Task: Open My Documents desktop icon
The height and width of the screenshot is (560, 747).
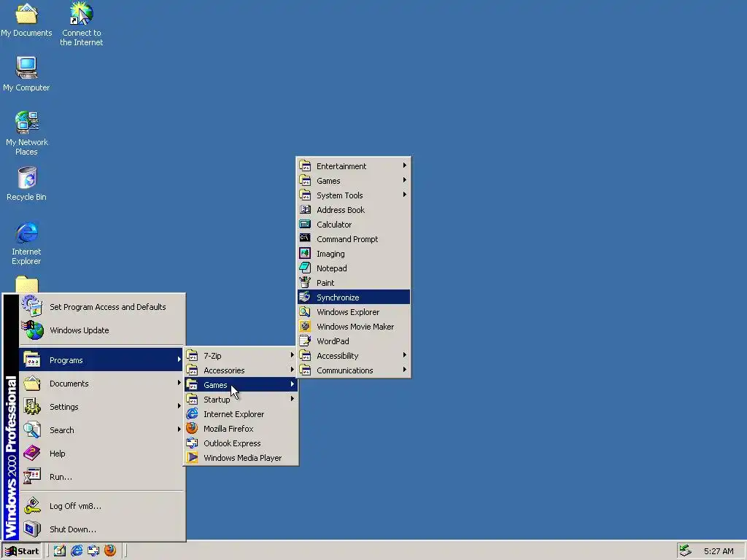Action: click(x=26, y=20)
